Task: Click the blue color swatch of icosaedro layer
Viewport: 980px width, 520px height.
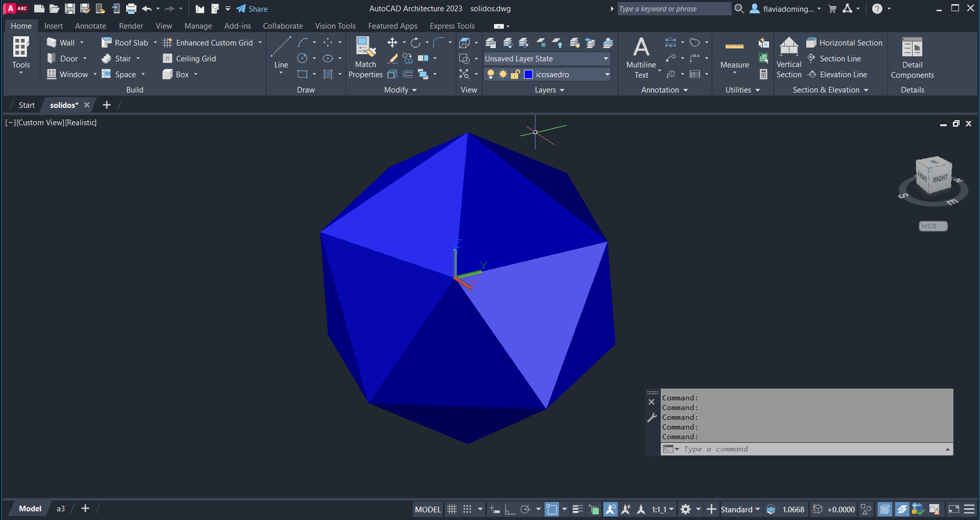Action: 529,75
